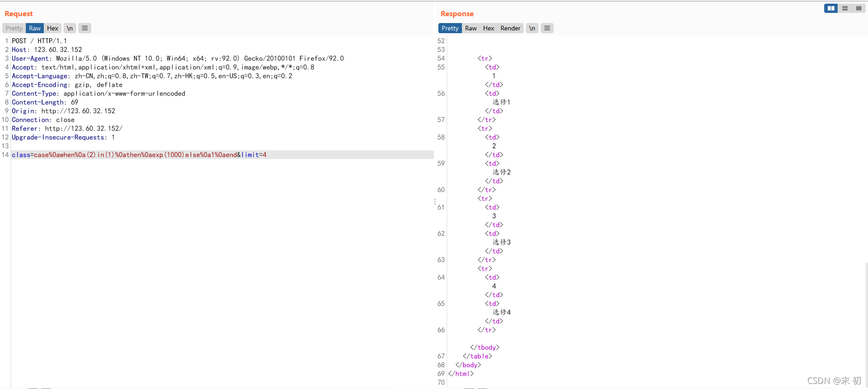Click the Host header line 123.60.32.152
The height and width of the screenshot is (389, 868).
(x=47, y=50)
